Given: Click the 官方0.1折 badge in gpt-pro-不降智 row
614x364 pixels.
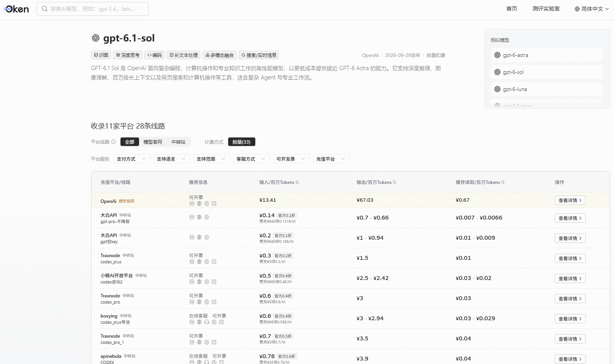Looking at the screenshot, I should point(287,215).
